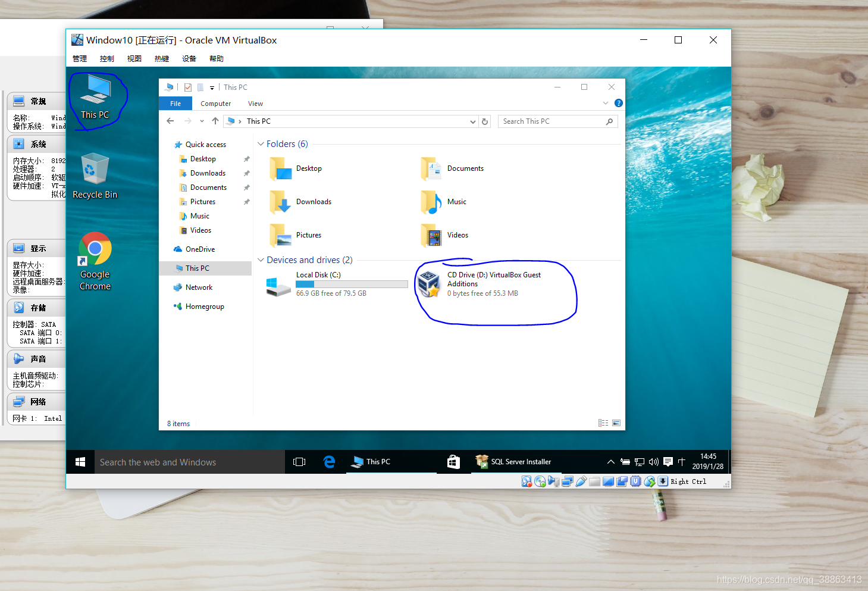Select Downloads in the navigation pane
Viewport: 868px width, 591px height.
tap(208, 173)
